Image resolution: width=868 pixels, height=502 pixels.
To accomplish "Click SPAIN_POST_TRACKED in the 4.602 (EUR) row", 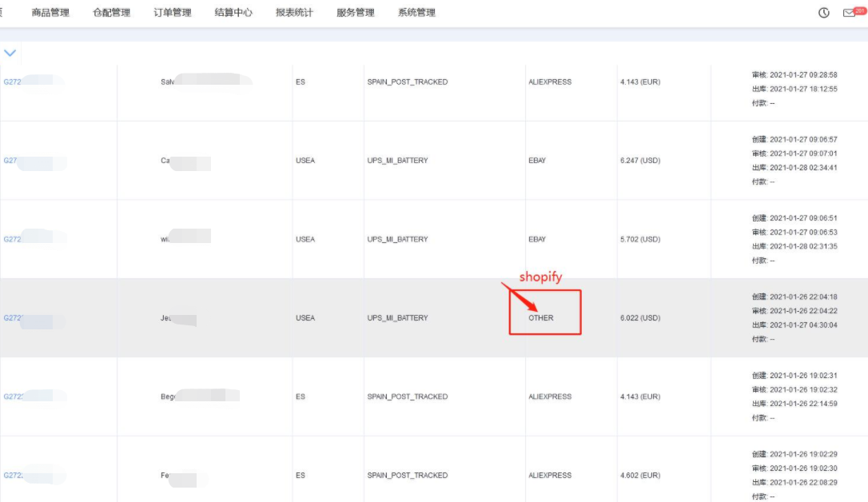I will 407,476.
